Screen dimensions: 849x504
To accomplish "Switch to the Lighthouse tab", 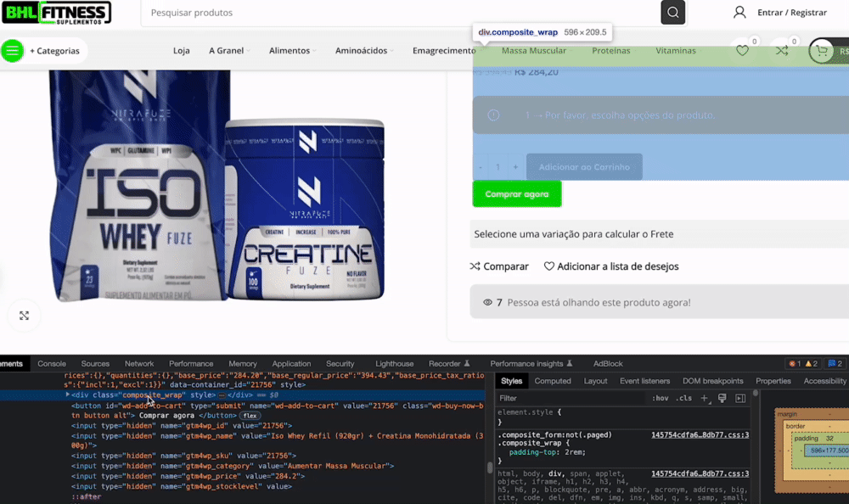I will pos(394,364).
